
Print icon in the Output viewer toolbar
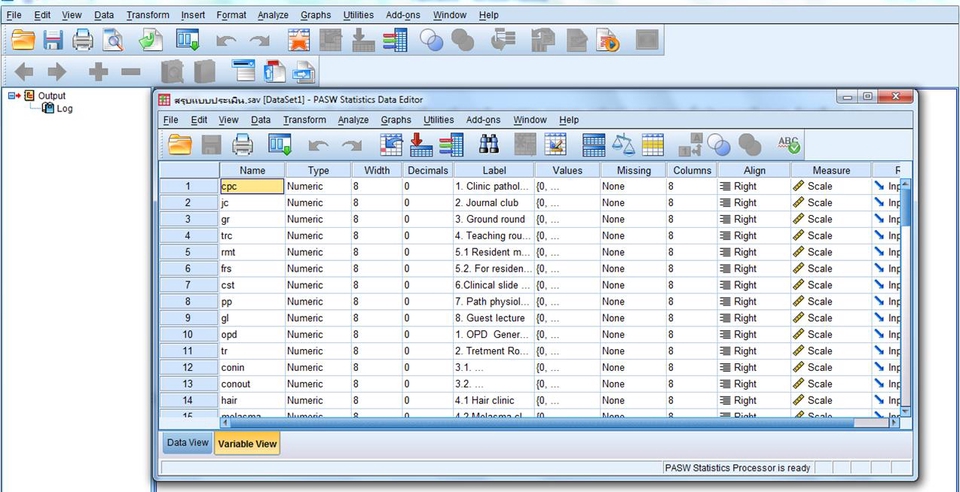pos(83,40)
